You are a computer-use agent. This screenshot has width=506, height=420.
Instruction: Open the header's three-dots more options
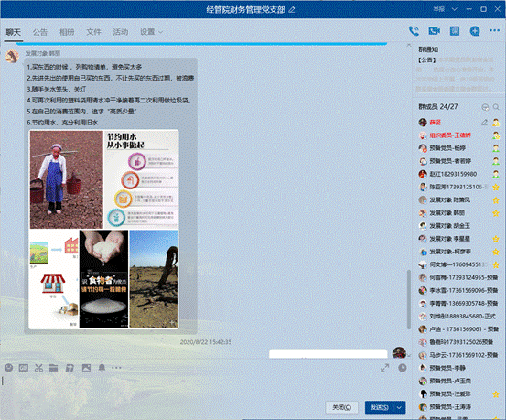[x=494, y=31]
